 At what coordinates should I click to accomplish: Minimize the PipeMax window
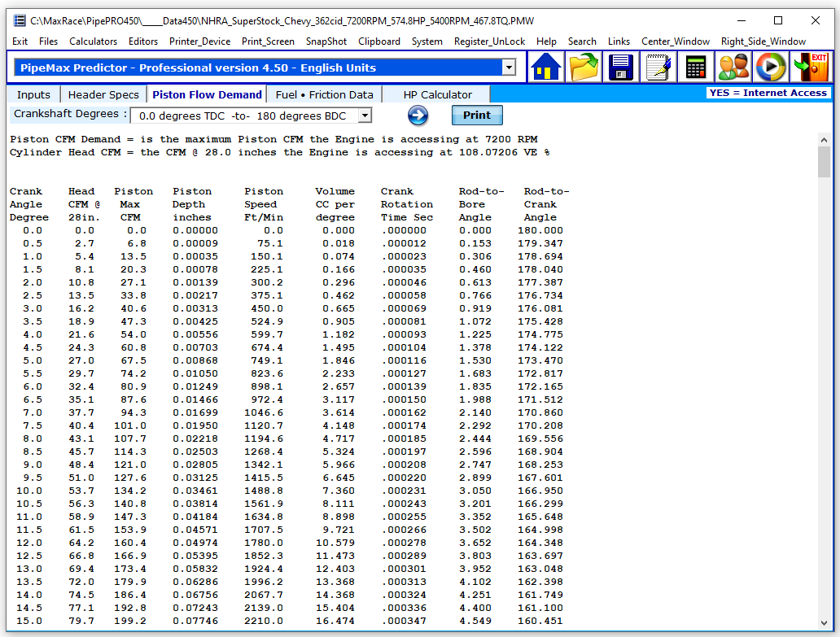[742, 20]
